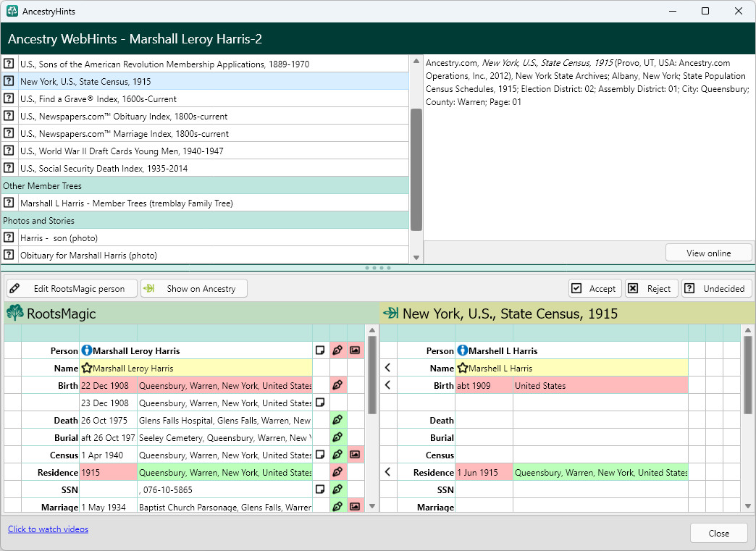The width and height of the screenshot is (756, 551).
Task: Copy Birth abt 1909 using left arrow
Action: 388,385
